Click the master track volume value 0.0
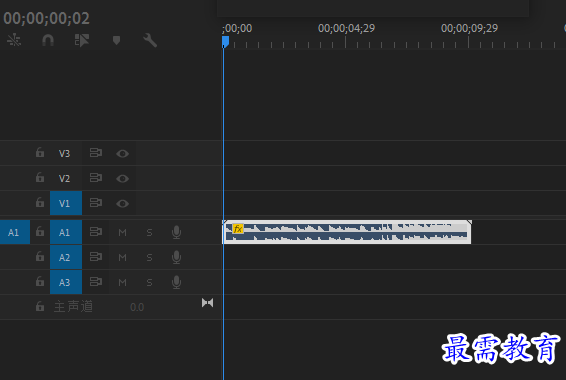The height and width of the screenshot is (380, 566). click(x=137, y=307)
